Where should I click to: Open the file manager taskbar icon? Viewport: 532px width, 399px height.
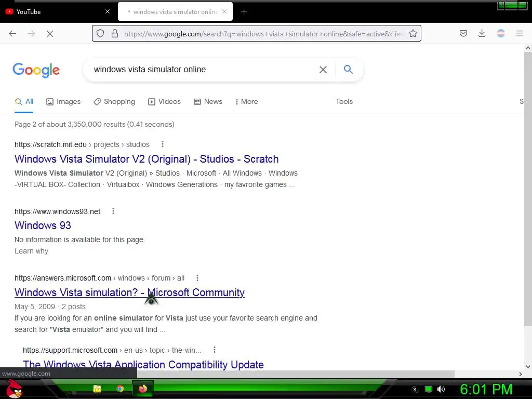[x=97, y=389]
